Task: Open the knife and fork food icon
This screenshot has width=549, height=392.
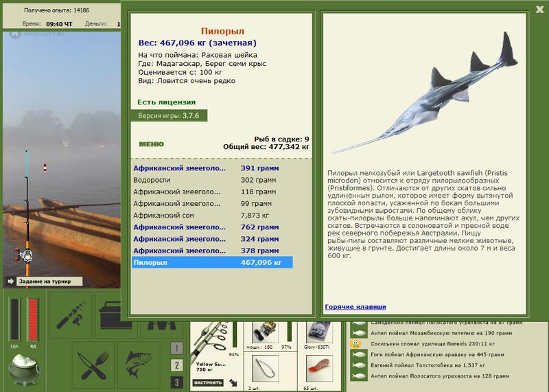Action: (93, 365)
